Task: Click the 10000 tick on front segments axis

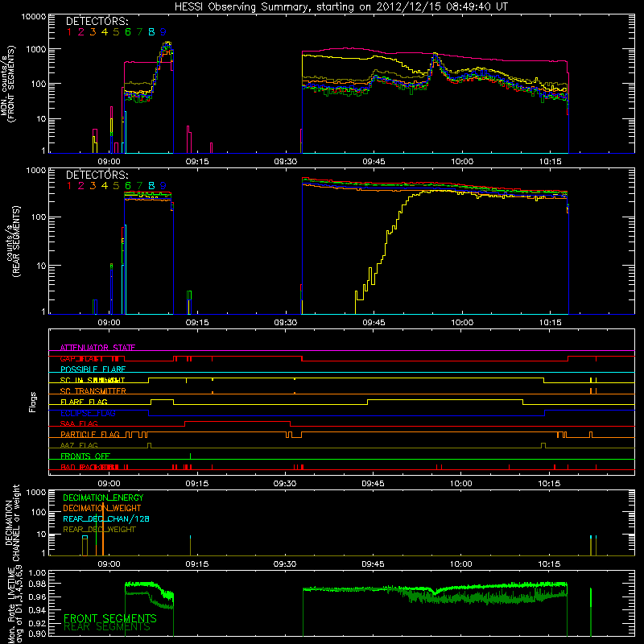Action: (33, 16)
